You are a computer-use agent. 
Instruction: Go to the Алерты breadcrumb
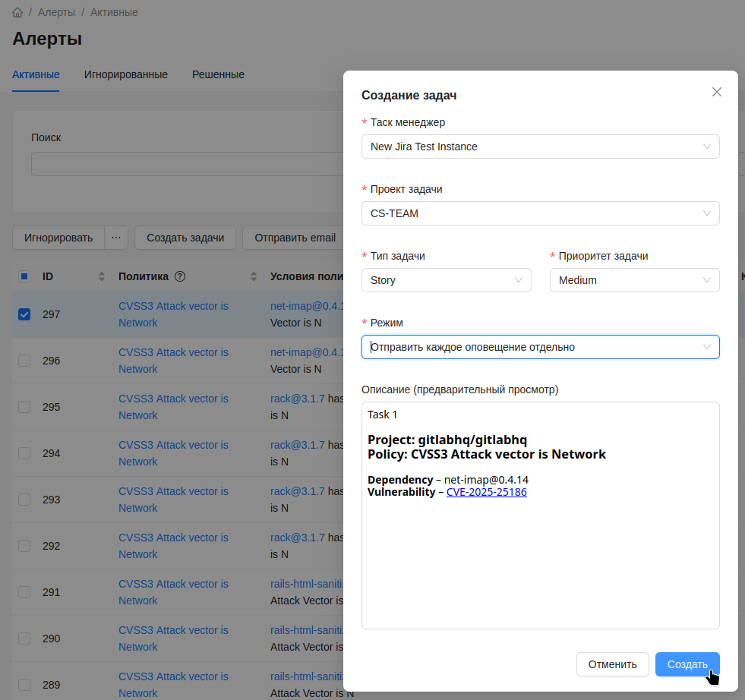[x=56, y=12]
